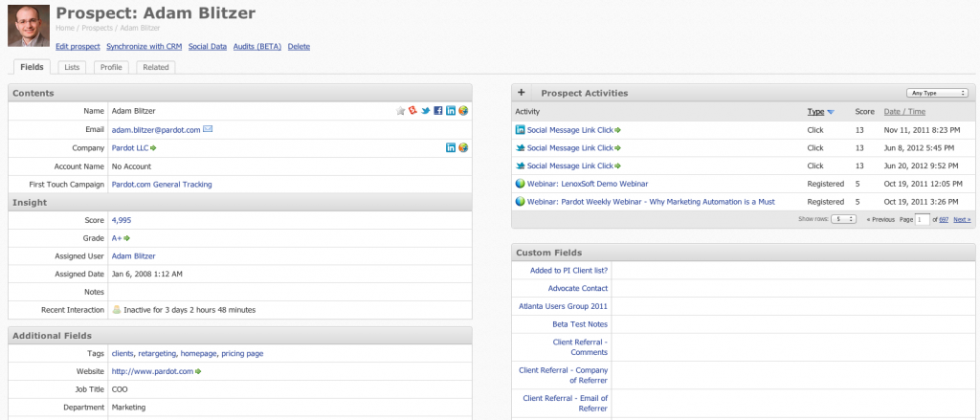Click the LinkedIn icon on the Nov 11, 2011 activity
The height and width of the screenshot is (420, 980).
click(x=520, y=130)
